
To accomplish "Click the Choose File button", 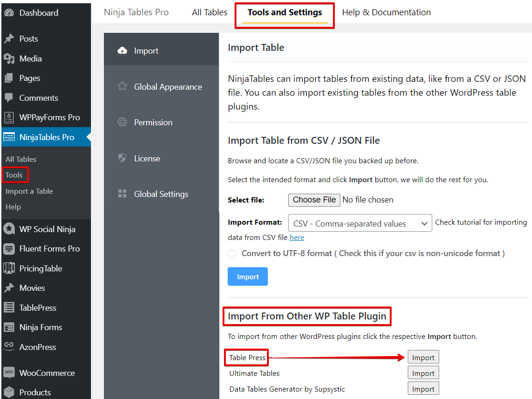I will [314, 200].
